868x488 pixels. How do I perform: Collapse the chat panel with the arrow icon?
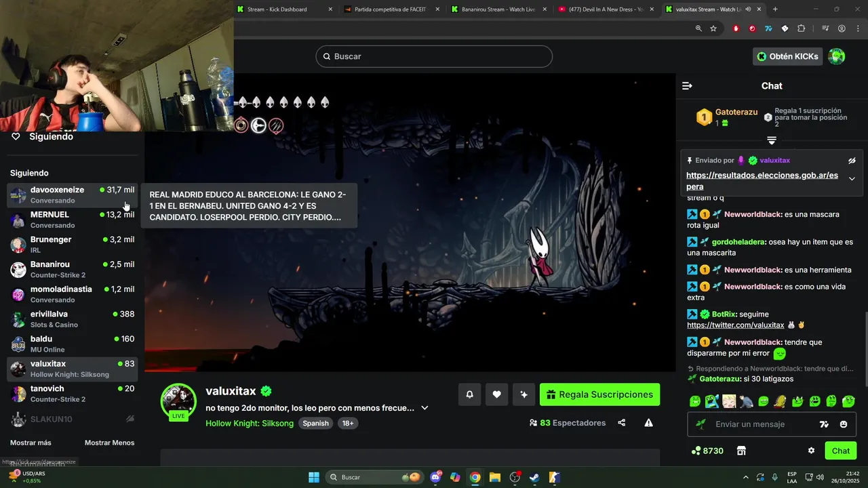687,85
